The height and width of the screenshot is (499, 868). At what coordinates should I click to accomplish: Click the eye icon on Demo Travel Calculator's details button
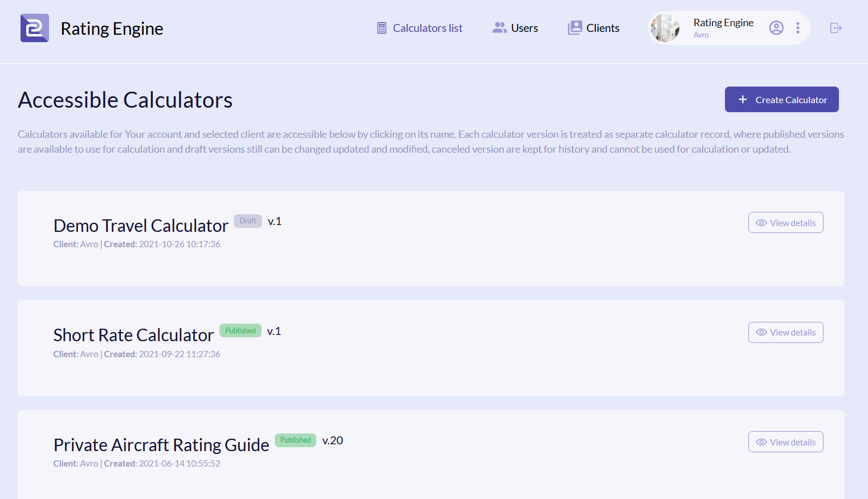pos(761,222)
